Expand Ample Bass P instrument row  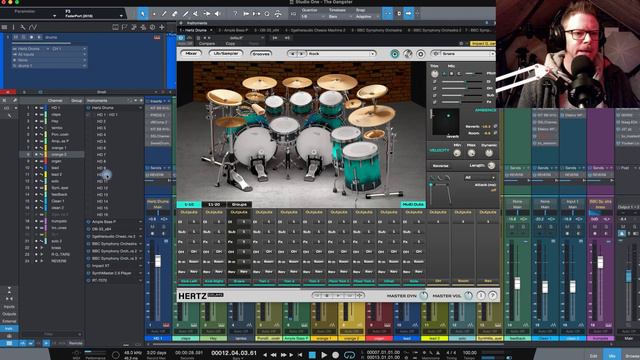pos(141,222)
